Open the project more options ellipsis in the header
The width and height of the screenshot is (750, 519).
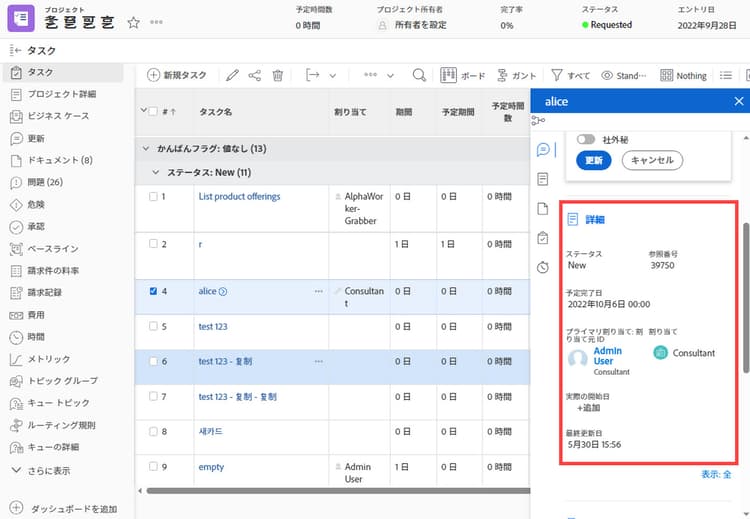click(156, 22)
